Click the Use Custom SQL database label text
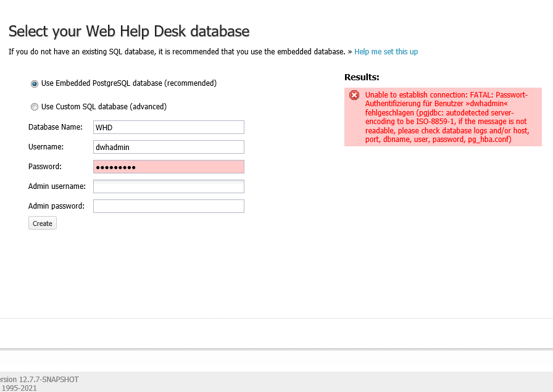The image size is (553, 392). point(104,107)
